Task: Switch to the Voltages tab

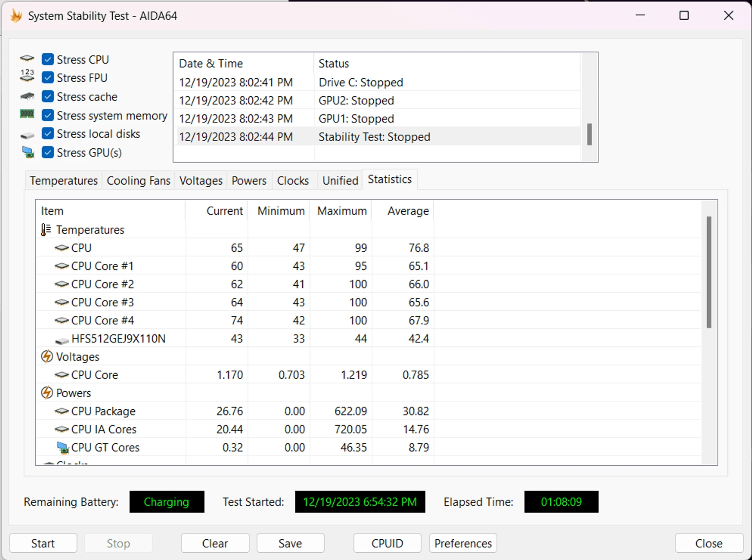Action: pyautogui.click(x=201, y=180)
